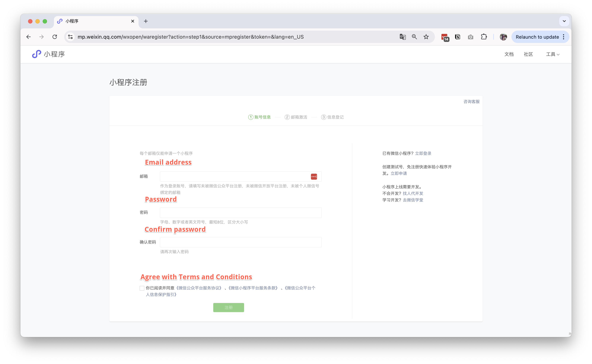Check the agree to terms checkbox
This screenshot has width=592, height=364.
tap(142, 288)
